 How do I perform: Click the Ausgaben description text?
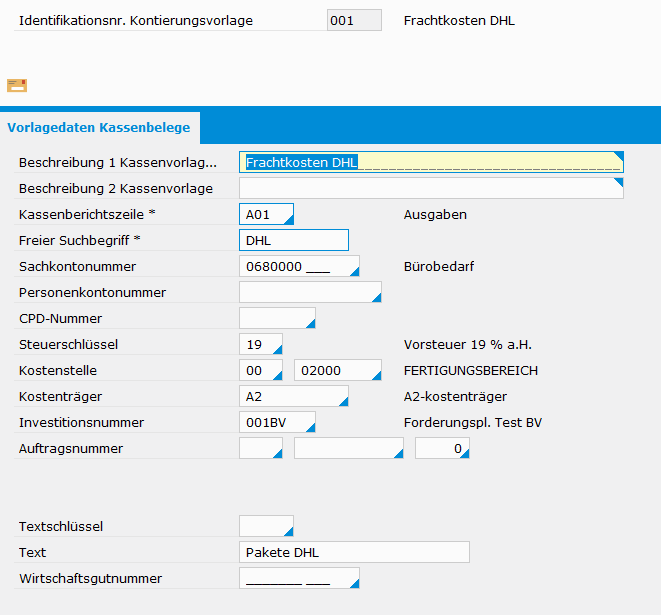(435, 215)
